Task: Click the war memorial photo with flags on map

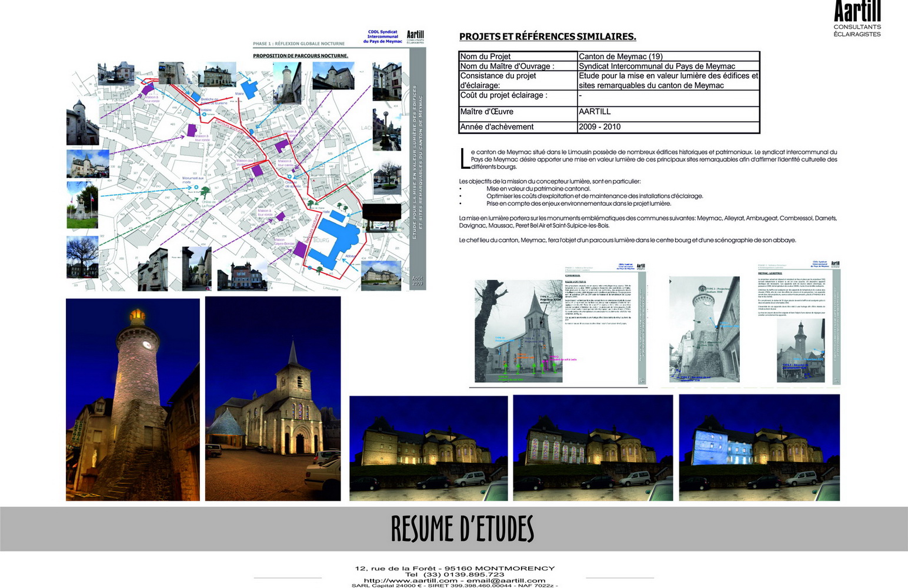Action: (x=82, y=205)
